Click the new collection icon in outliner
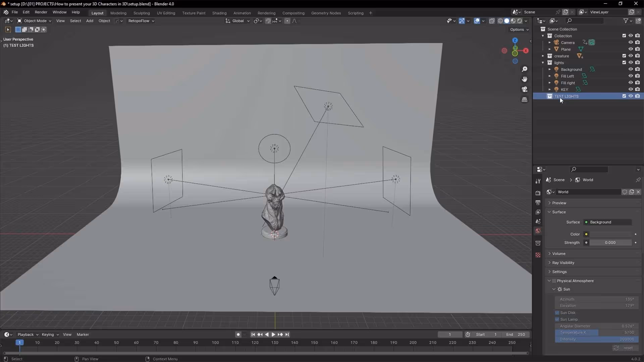This screenshot has height=362, width=644. pyautogui.click(x=638, y=21)
